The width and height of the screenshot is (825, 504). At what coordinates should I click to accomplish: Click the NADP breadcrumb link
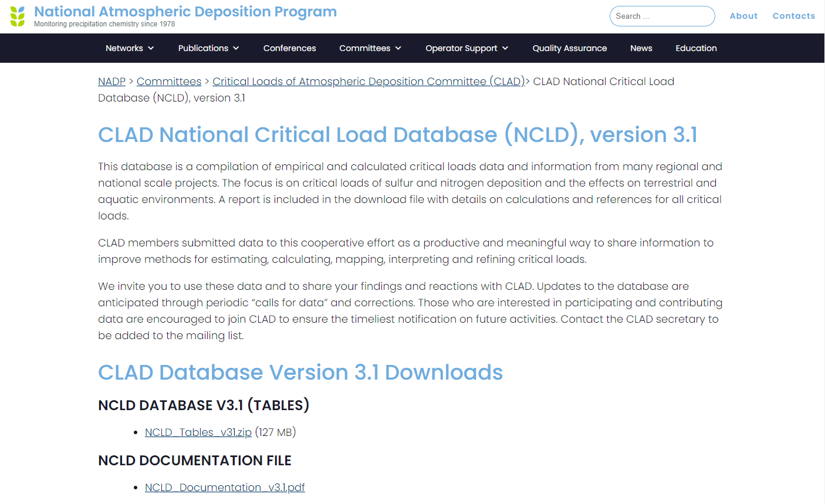[x=111, y=82]
